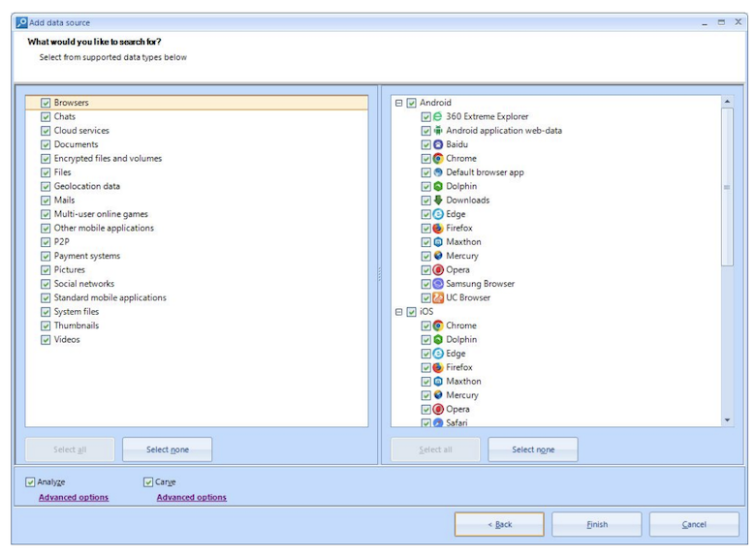
Task: Click the UC Browser icon
Action: point(438,297)
